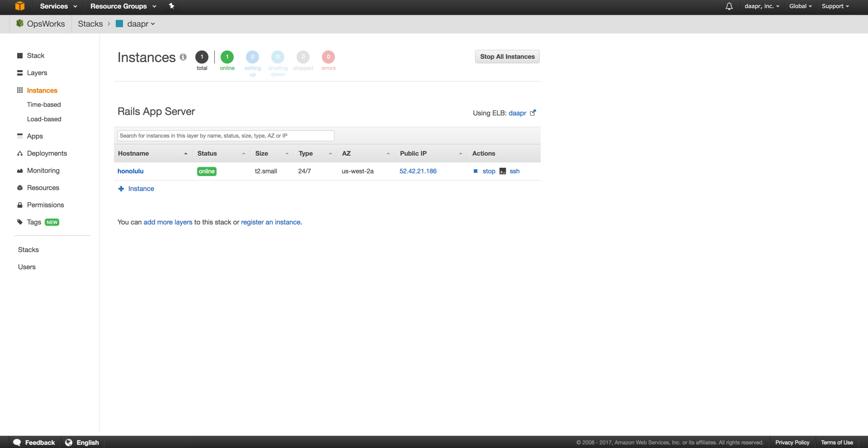The width and height of the screenshot is (868, 448).
Task: Click the external link icon next to ELB daapr
Action: (533, 113)
